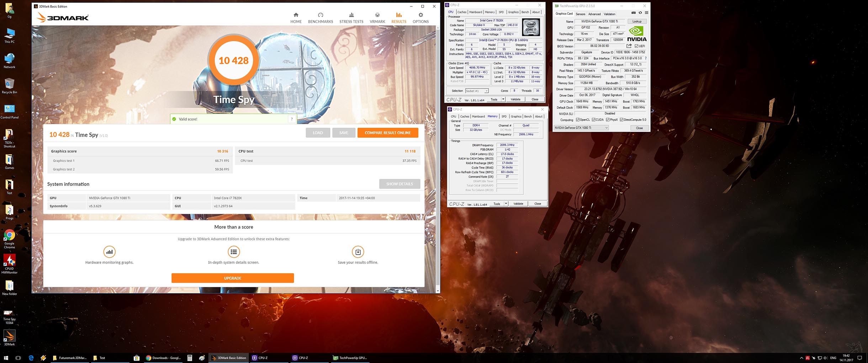Toggle the OpenCL checkbox in GPU-Z
This screenshot has width=868, height=363.
pos(578,120)
